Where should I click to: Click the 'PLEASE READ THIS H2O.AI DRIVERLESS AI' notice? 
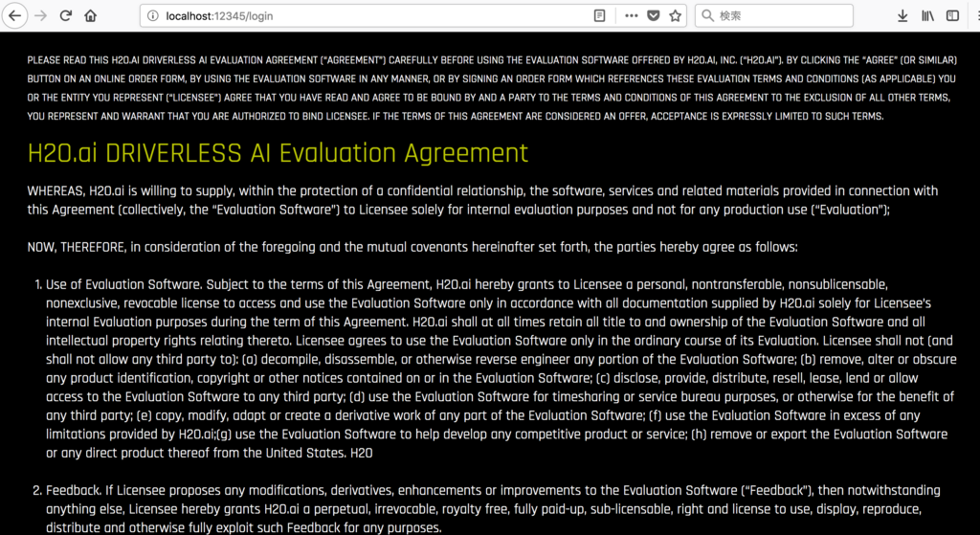point(492,88)
